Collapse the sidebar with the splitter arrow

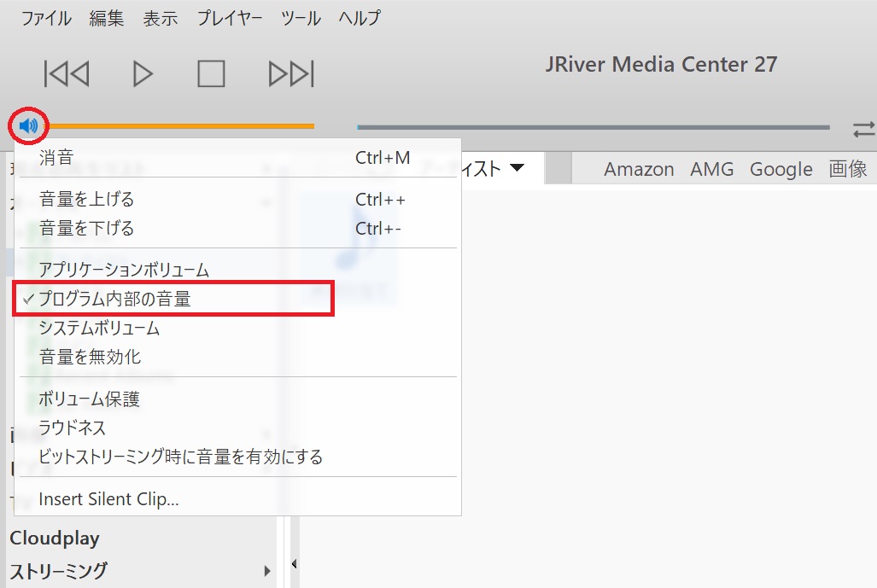[295, 564]
